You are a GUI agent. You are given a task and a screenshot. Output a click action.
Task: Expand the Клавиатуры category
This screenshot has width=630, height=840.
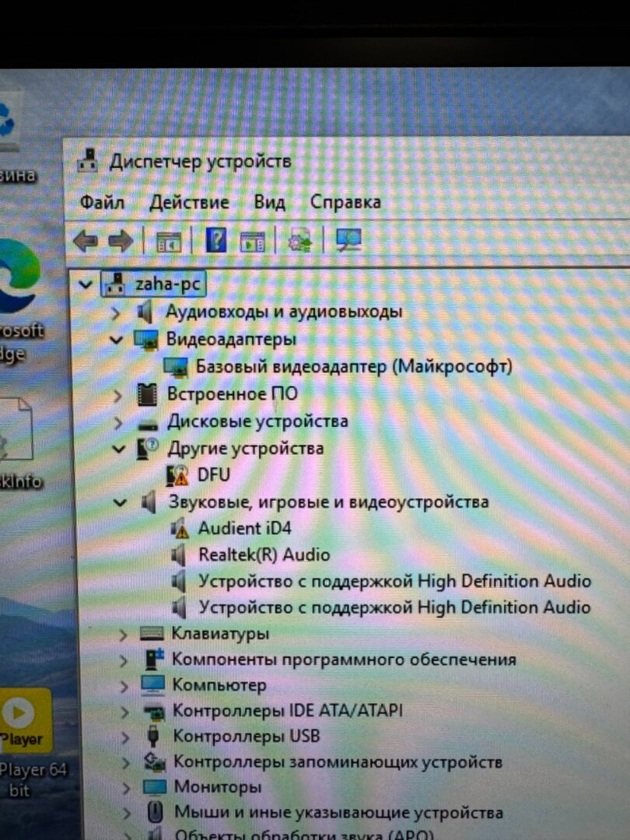click(x=123, y=635)
